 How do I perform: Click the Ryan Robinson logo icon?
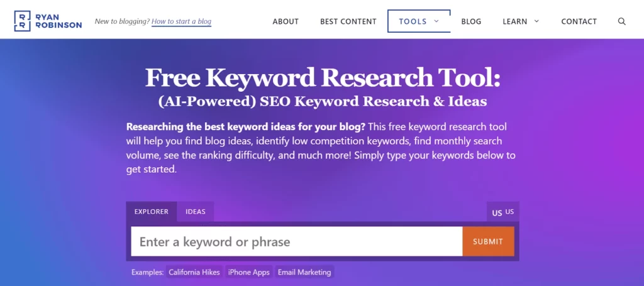[22, 21]
